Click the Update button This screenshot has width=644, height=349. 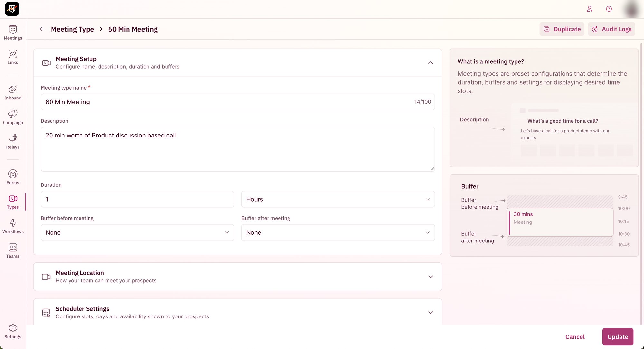pos(618,337)
